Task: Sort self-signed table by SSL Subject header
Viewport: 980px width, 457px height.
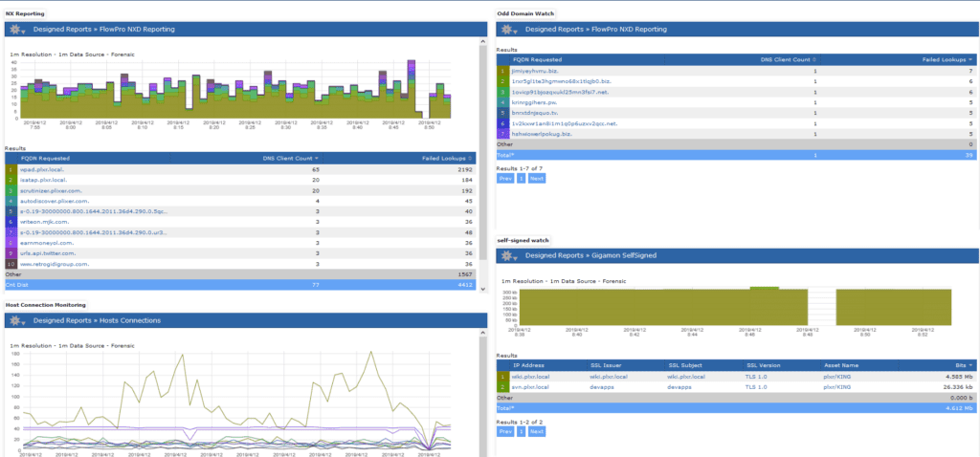Action: point(684,365)
